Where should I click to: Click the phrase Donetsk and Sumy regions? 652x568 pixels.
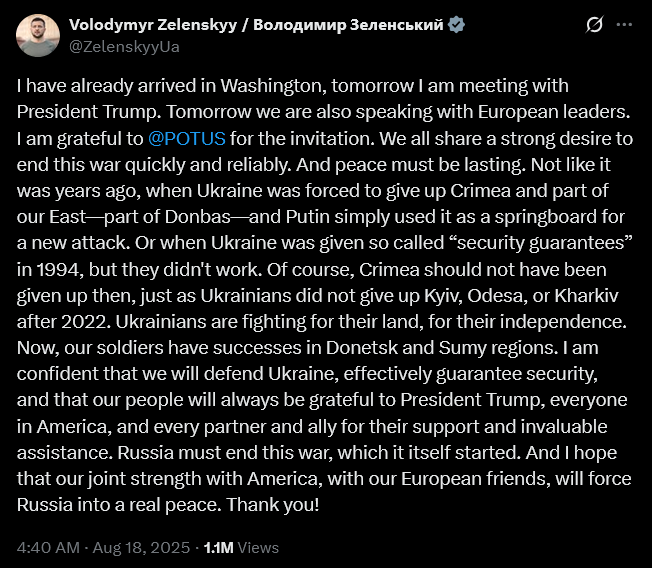[441, 348]
